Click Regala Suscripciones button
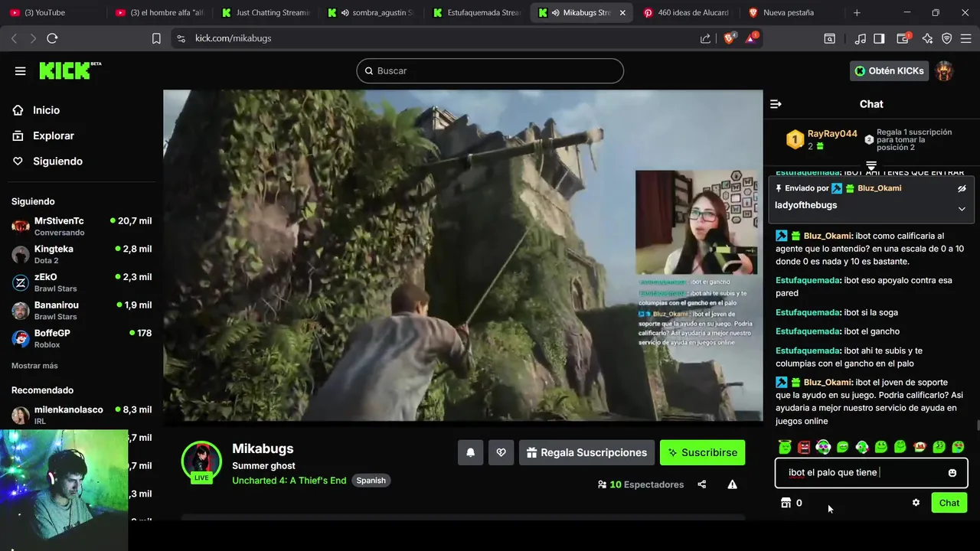 pyautogui.click(x=586, y=452)
